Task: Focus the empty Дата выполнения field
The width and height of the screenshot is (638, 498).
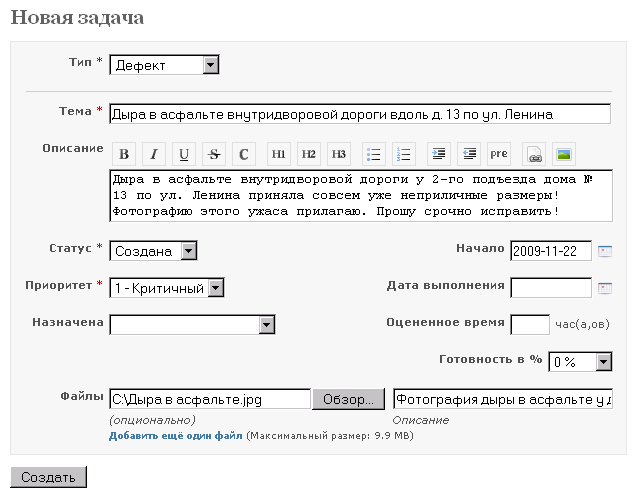Action: tap(551, 288)
